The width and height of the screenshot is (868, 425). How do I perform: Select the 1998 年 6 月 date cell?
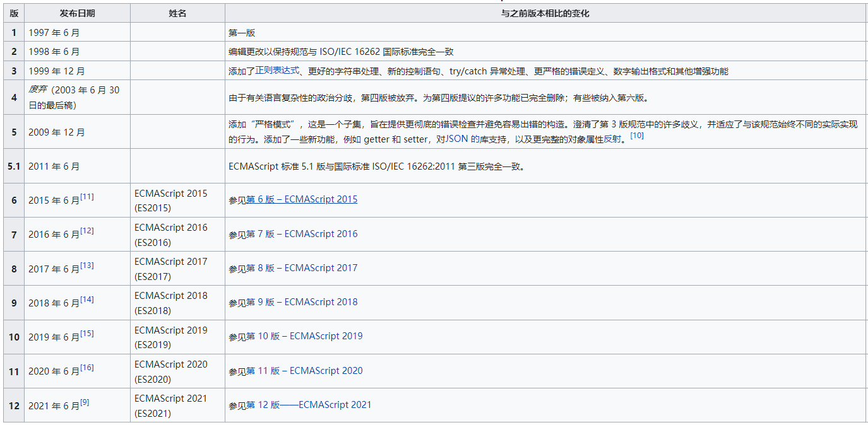pyautogui.click(x=78, y=52)
